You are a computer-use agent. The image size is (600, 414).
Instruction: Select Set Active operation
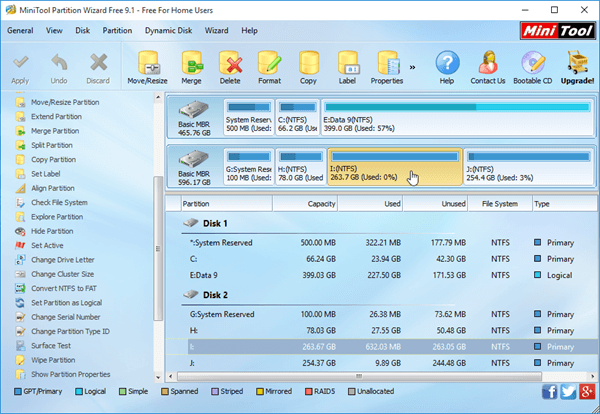tap(47, 245)
